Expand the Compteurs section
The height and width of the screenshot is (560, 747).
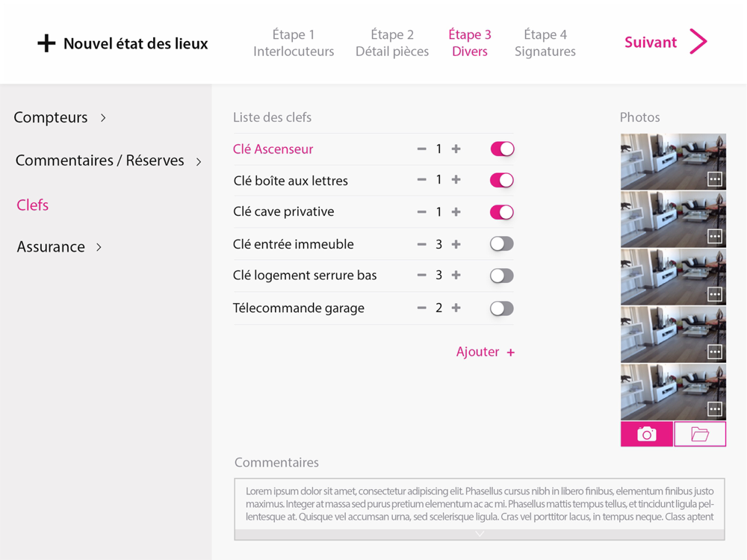click(59, 117)
